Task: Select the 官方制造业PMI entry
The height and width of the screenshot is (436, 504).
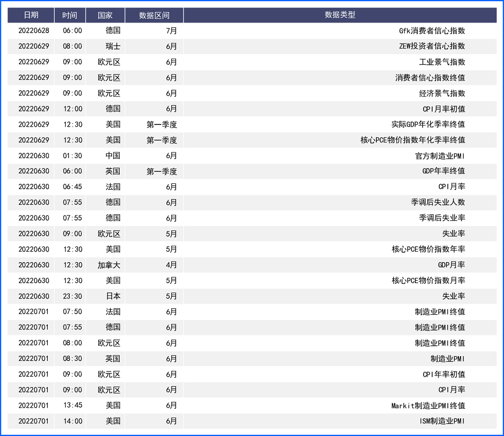Action: click(x=440, y=155)
